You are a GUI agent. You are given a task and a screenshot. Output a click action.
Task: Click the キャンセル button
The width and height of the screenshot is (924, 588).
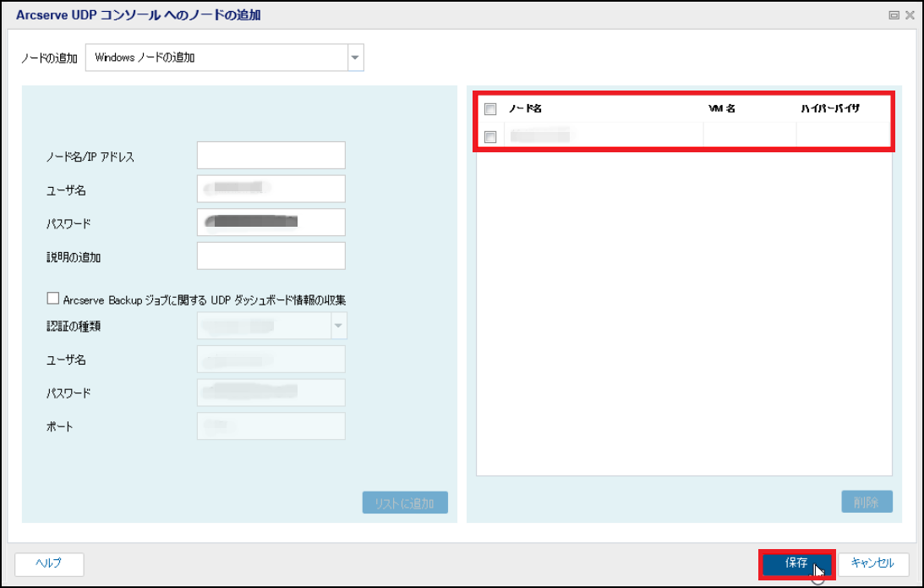(x=872, y=563)
